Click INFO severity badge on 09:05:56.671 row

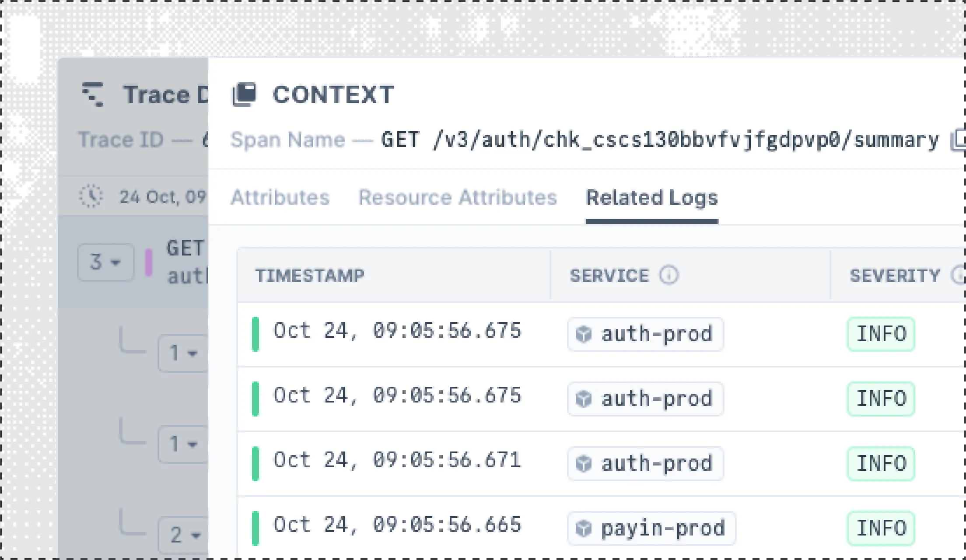pyautogui.click(x=881, y=463)
